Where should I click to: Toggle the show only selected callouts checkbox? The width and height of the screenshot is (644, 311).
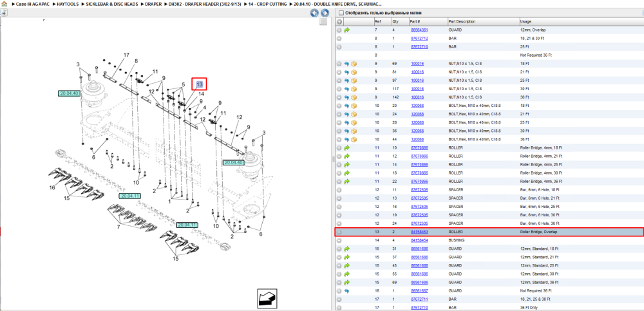(x=341, y=13)
